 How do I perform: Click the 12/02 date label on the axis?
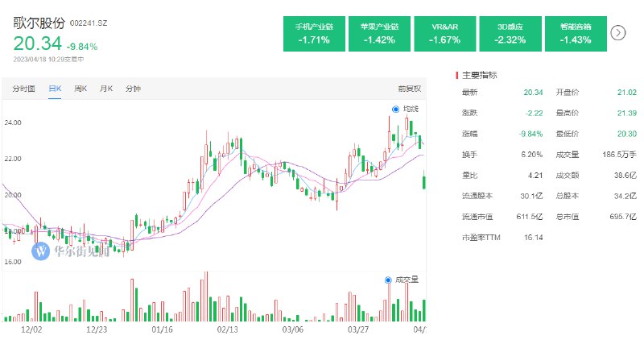click(31, 330)
